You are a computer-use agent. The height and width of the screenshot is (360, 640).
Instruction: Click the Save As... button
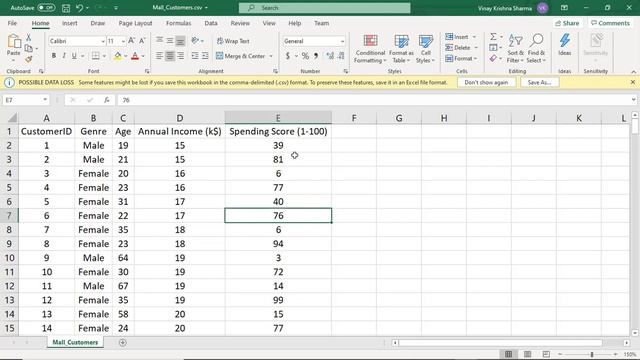(539, 82)
